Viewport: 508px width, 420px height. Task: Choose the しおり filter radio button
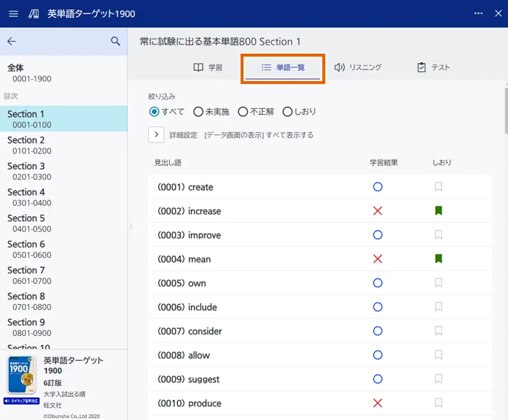click(x=287, y=111)
